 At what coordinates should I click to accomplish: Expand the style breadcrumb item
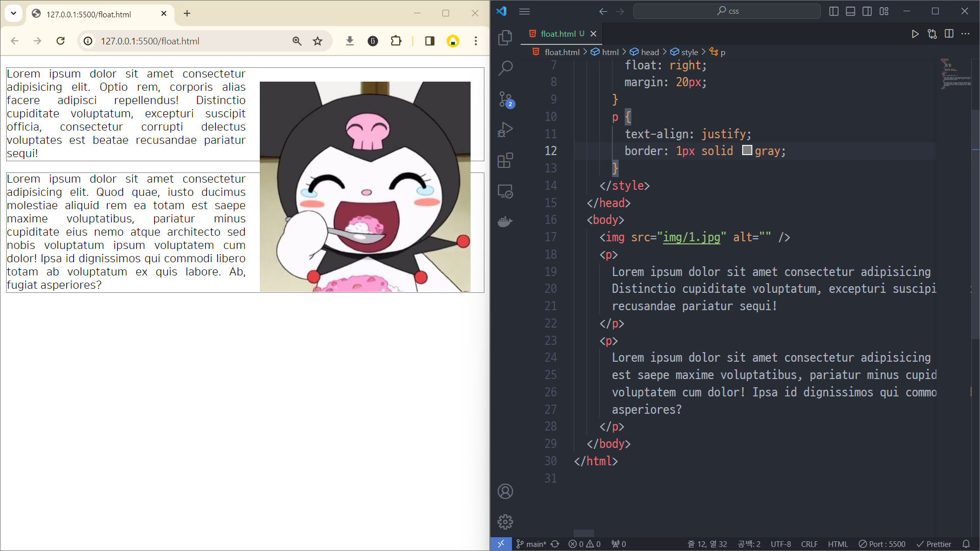[689, 52]
